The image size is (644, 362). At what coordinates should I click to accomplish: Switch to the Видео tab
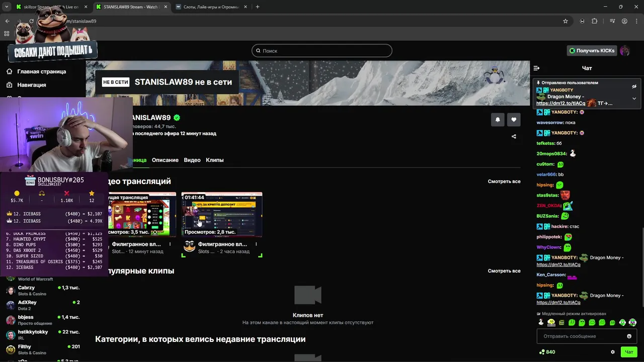click(192, 160)
